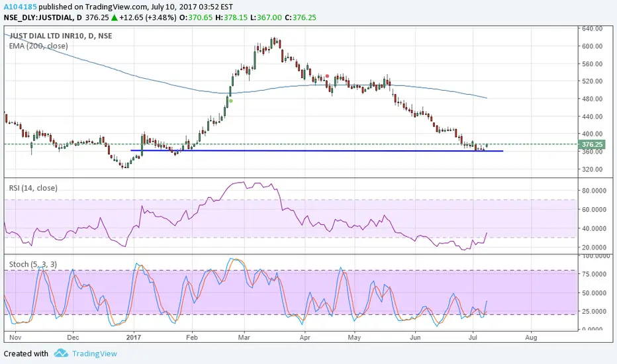Screen dimensions: 617x364
Task: Click the high value H:378.15
Action: [x=232, y=17]
